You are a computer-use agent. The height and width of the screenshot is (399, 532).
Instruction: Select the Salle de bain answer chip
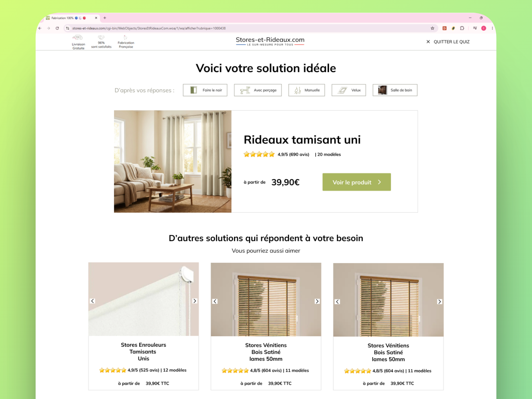pyautogui.click(x=395, y=90)
